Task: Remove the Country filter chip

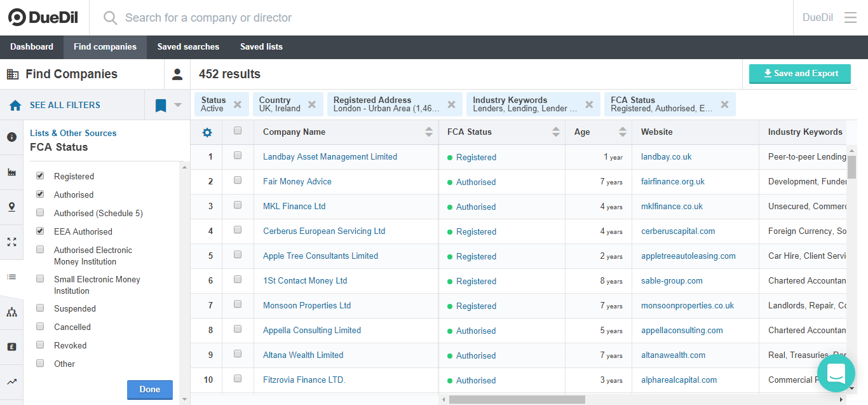Action: tap(312, 104)
